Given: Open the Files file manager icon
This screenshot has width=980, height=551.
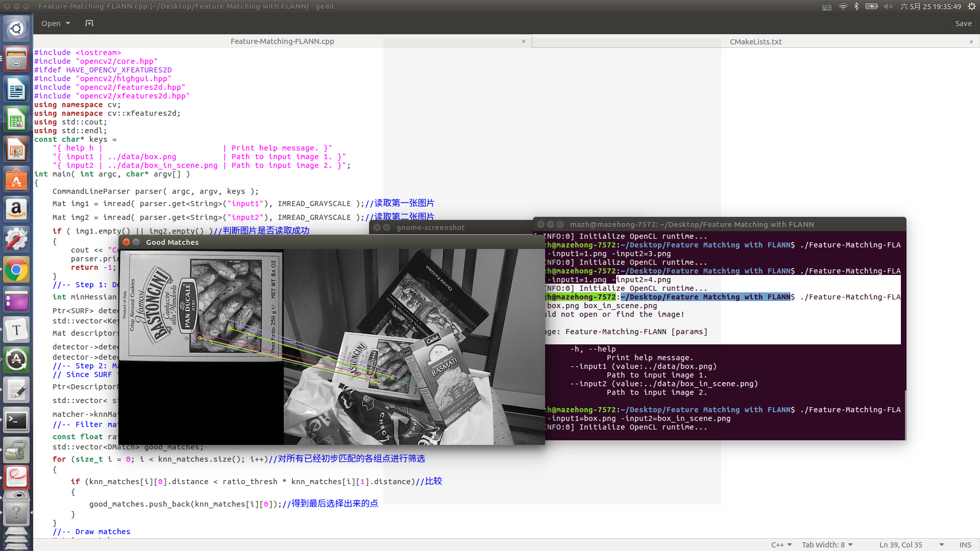Looking at the screenshot, I should 16,58.
